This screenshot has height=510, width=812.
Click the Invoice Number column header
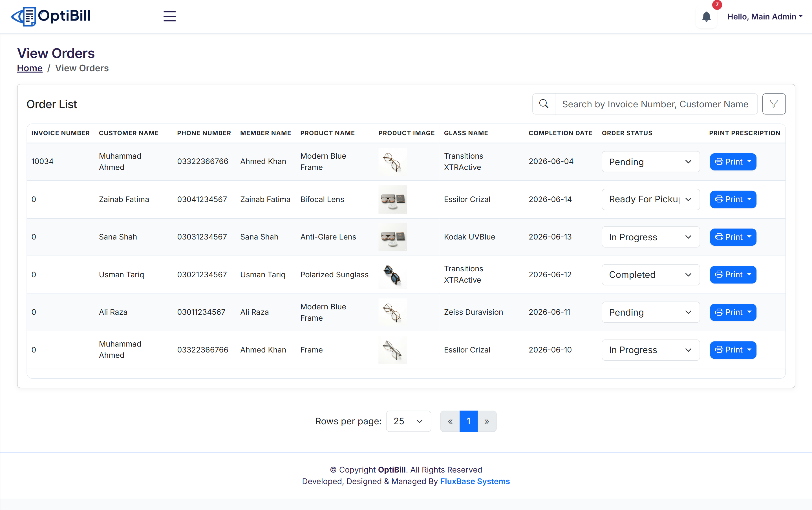[60, 133]
